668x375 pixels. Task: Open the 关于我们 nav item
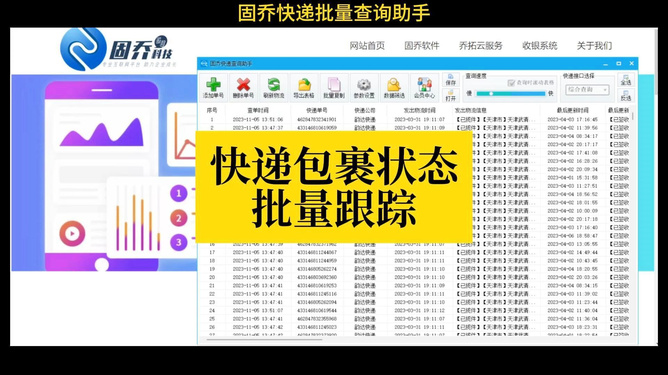(594, 46)
